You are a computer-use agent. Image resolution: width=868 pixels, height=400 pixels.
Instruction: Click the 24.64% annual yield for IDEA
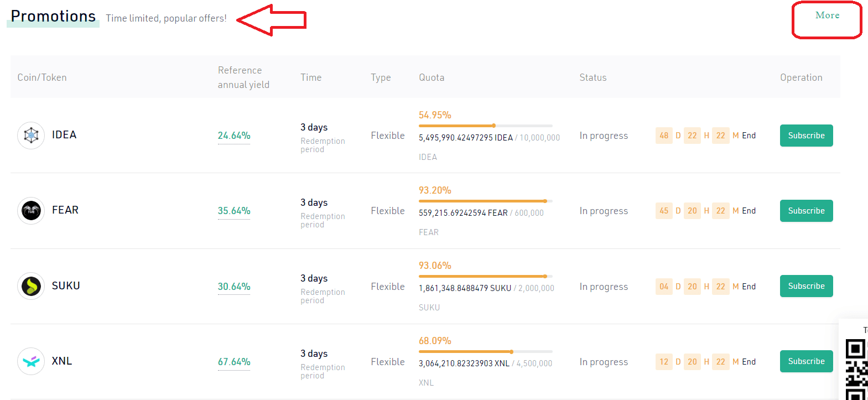click(x=234, y=136)
